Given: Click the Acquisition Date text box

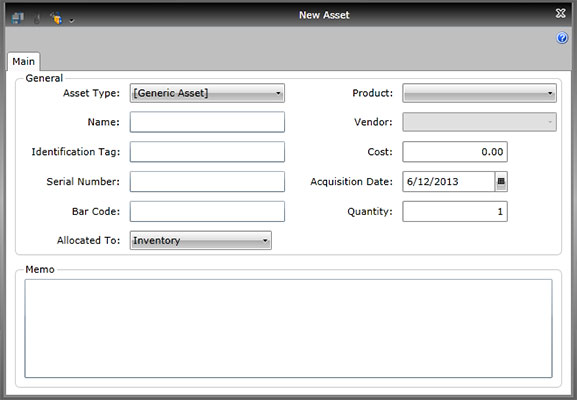Looking at the screenshot, I should point(449,181).
